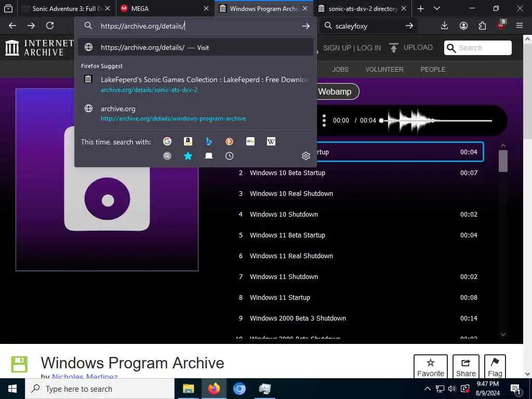Play track Windows 10 Shutdown
This screenshot has height=399, width=532.
pyautogui.click(x=358, y=215)
